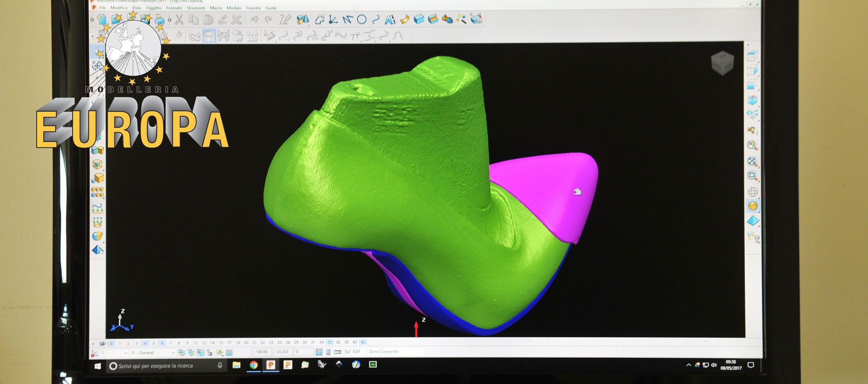Viewport: 868px width, 384px height.
Task: Open the workplane 1 dropdown
Action: pos(114,353)
